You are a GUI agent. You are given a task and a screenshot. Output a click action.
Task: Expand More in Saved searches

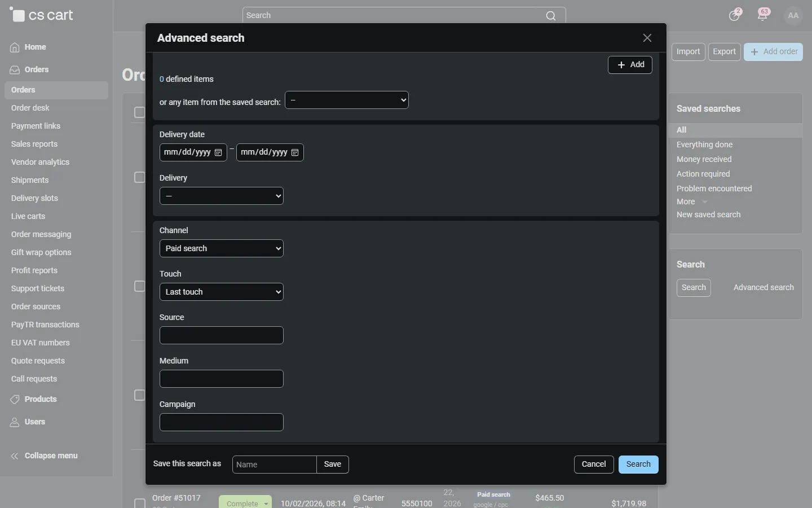tap(692, 202)
